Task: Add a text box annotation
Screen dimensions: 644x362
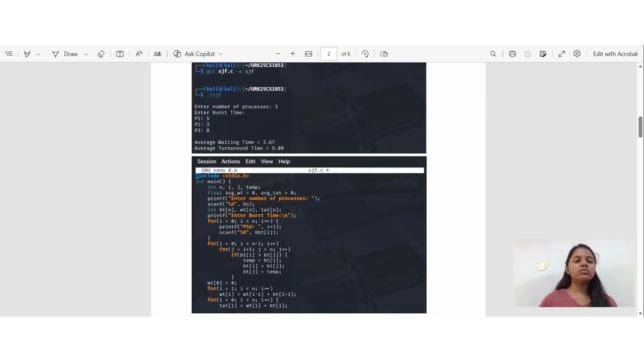Action: [120, 54]
